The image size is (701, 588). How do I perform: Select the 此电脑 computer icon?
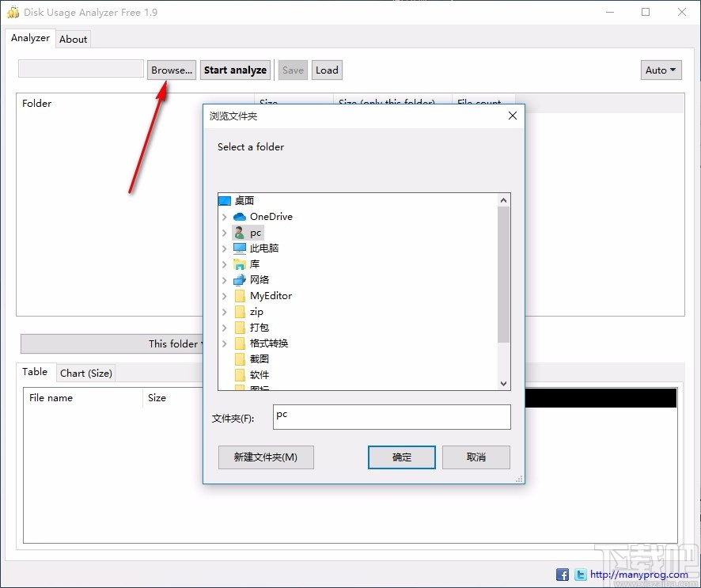pos(240,248)
